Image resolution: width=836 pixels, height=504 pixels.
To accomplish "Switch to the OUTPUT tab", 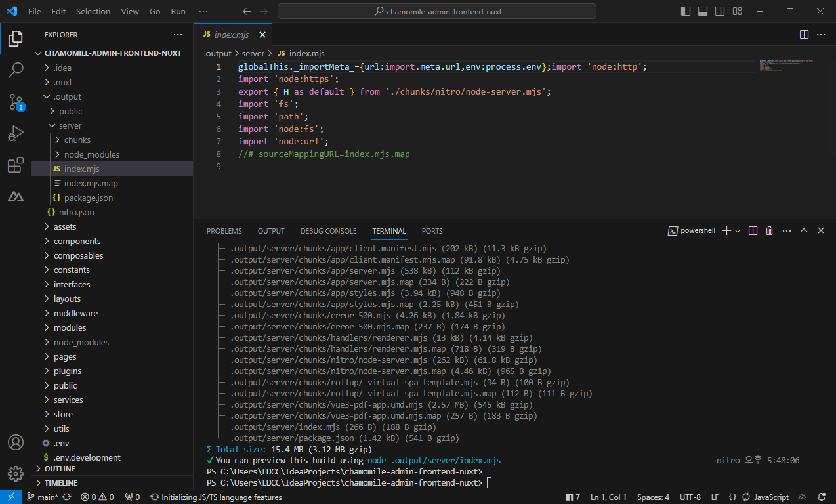I will click(271, 231).
